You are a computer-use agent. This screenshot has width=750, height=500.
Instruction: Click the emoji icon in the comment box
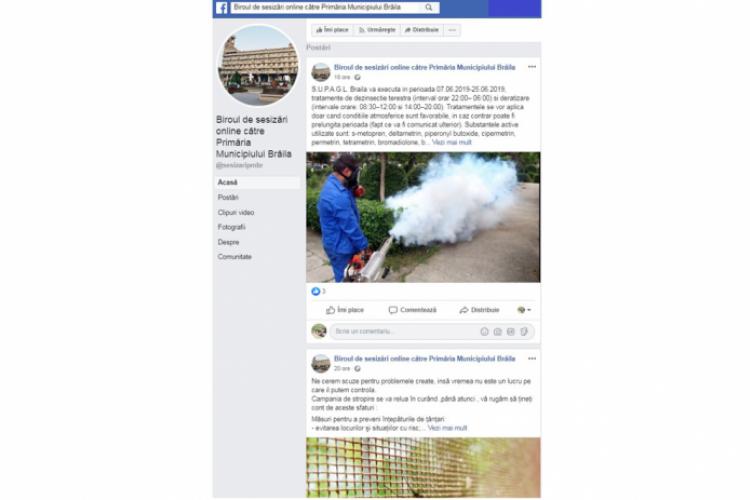pyautogui.click(x=484, y=332)
